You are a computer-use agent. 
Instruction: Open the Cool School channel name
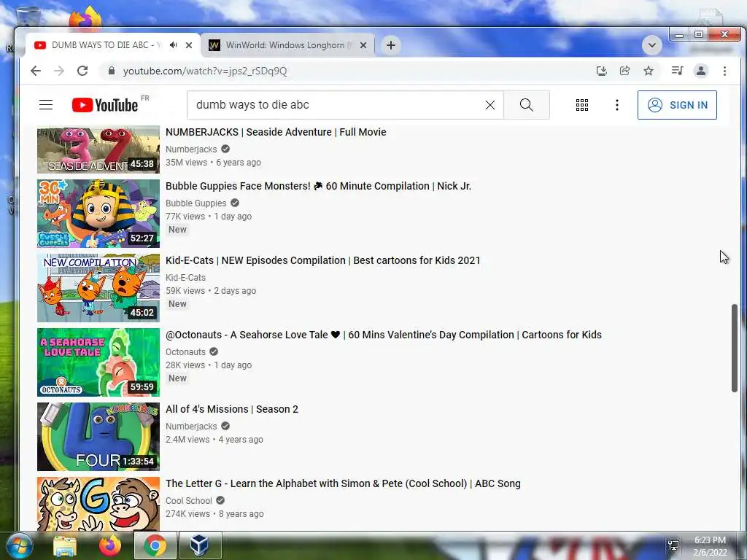pyautogui.click(x=189, y=500)
